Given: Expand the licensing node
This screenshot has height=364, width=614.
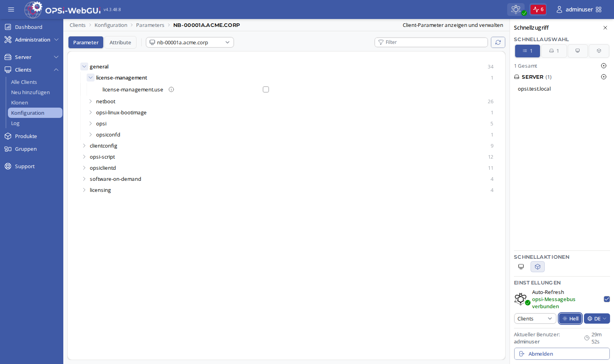Looking at the screenshot, I should tap(84, 190).
